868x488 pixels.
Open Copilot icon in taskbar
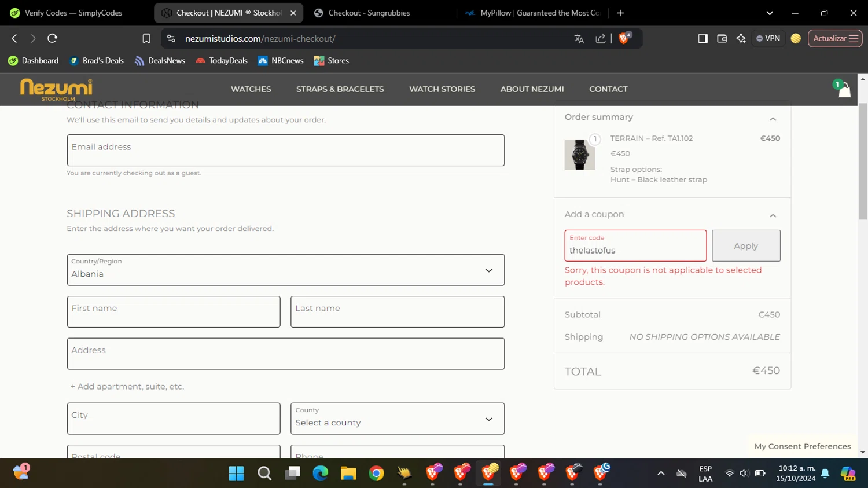tap(848, 474)
